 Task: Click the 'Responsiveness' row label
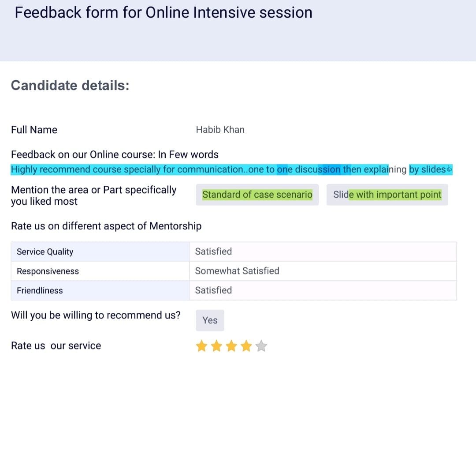pos(48,271)
